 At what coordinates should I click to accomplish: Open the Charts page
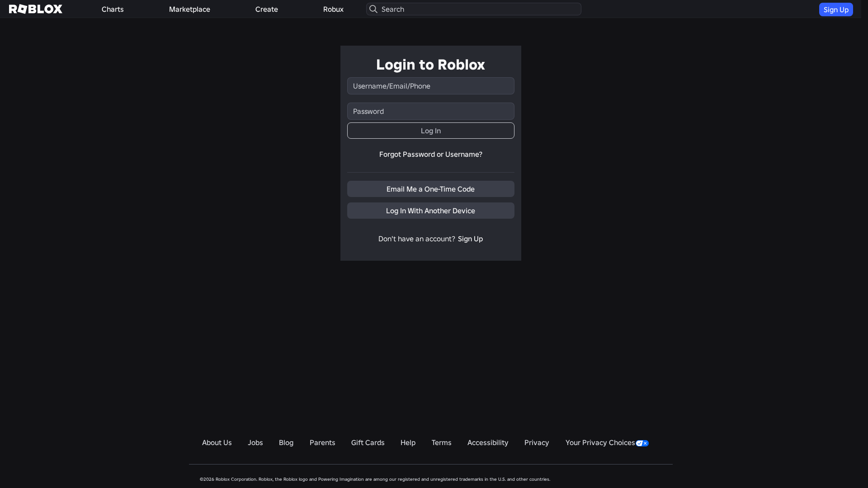pos(113,9)
